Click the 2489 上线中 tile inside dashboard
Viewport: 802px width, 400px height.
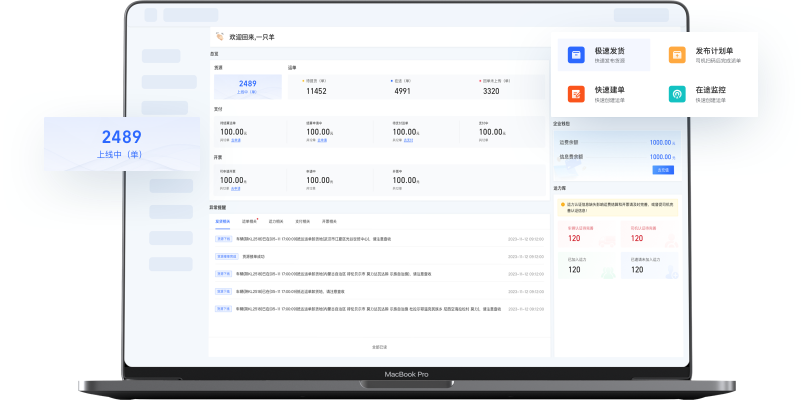(x=248, y=87)
